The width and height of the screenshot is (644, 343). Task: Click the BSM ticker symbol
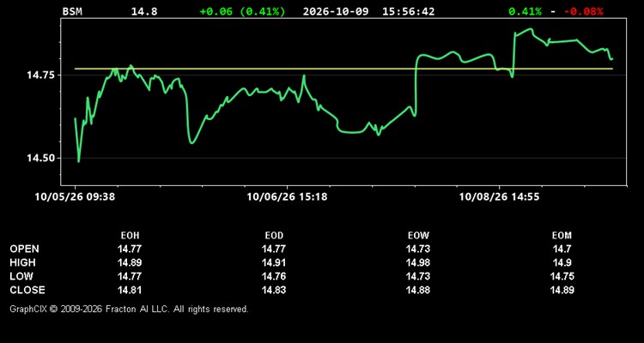[72, 11]
